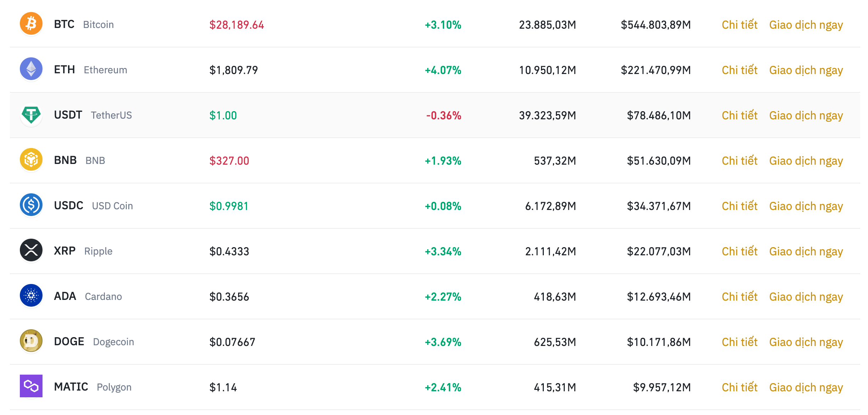Image resolution: width=868 pixels, height=415 pixels.
Task: Click the price $0.3656
Action: pos(229,297)
